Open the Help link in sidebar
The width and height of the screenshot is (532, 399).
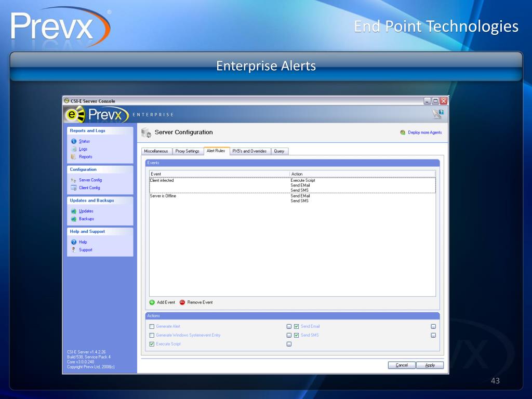(83, 242)
